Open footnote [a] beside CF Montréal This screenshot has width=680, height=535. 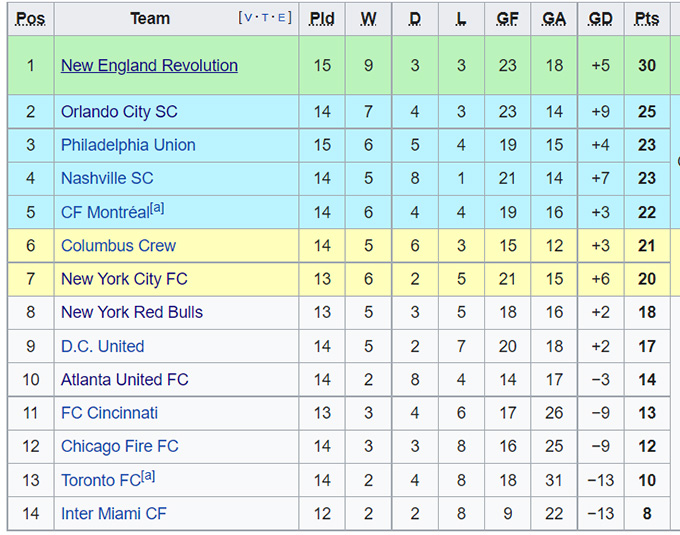[x=157, y=208]
